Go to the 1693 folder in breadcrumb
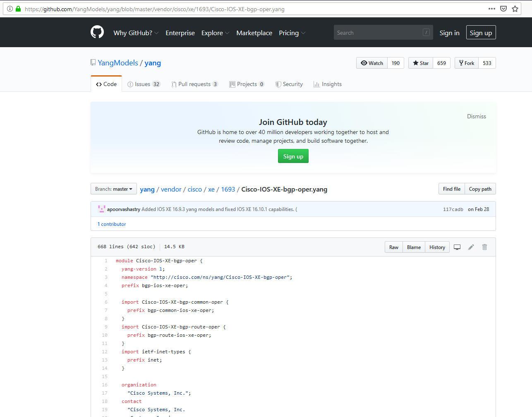 click(x=228, y=189)
